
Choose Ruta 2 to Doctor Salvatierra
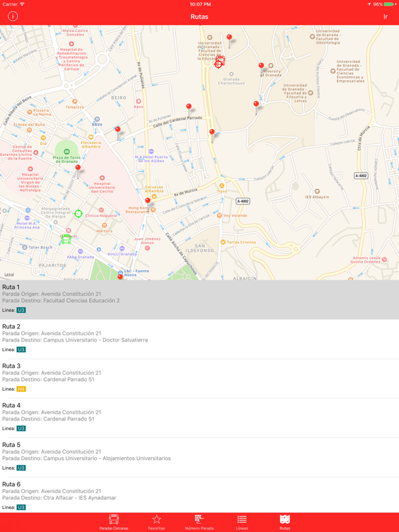click(199, 339)
